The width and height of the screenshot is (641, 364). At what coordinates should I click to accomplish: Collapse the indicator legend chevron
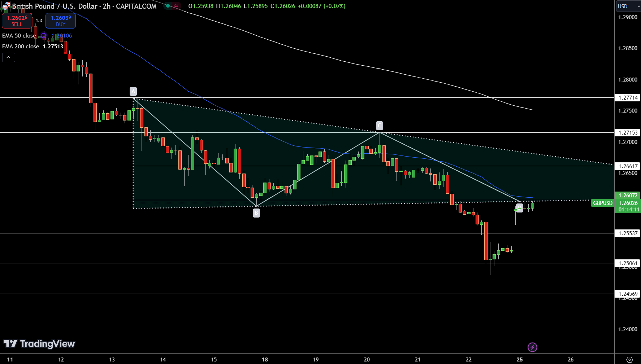(9, 57)
